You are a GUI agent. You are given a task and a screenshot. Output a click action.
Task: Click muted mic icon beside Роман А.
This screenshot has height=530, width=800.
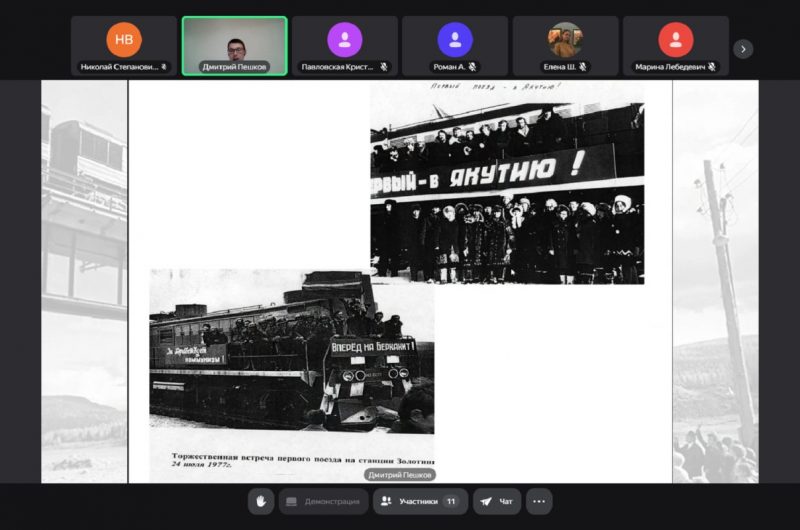click(x=472, y=67)
